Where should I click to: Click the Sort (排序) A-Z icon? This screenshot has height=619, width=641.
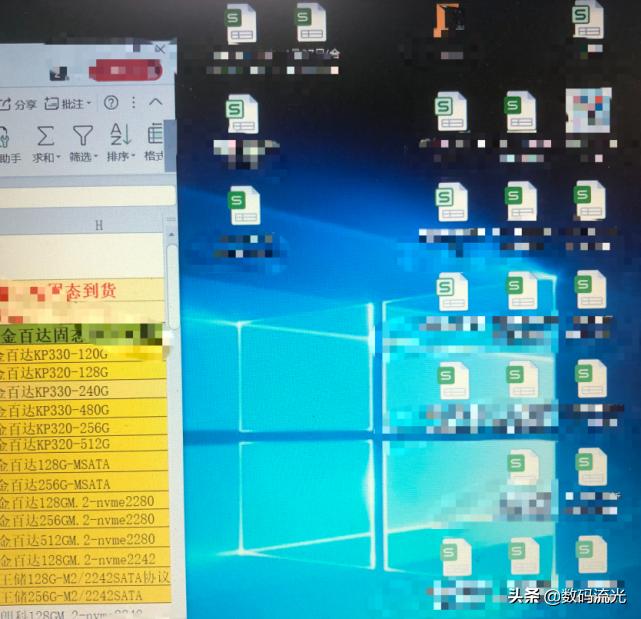(120, 134)
